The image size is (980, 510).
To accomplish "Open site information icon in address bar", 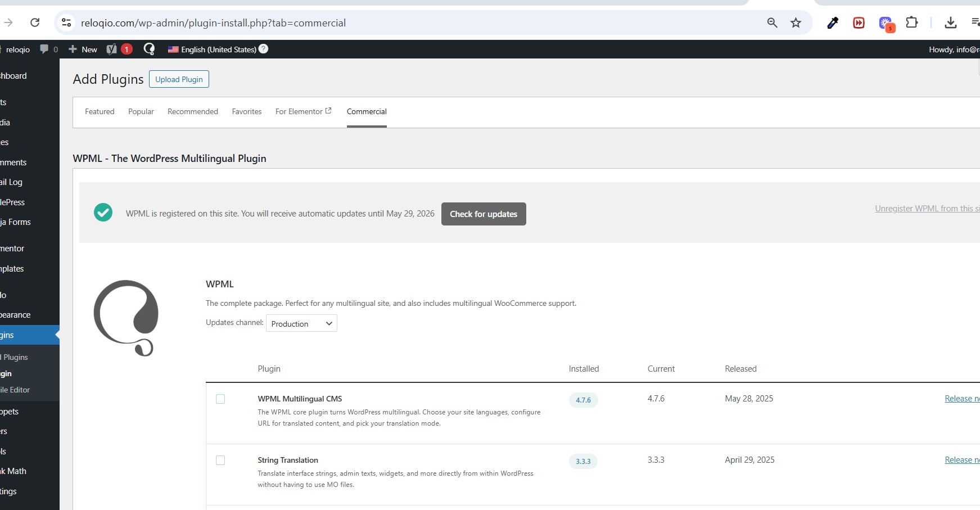I will click(66, 22).
